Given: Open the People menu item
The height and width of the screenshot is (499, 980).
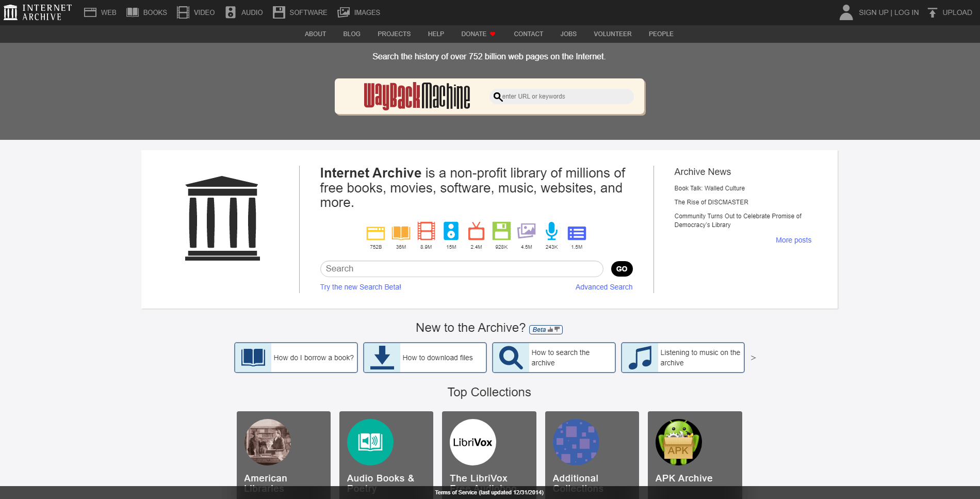Looking at the screenshot, I should click(661, 34).
